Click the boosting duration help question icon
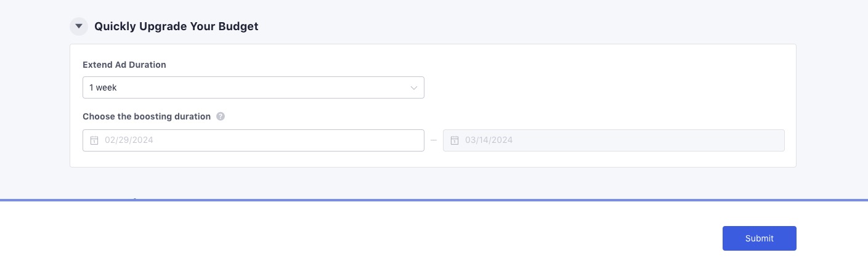This screenshot has width=868, height=271. [x=221, y=116]
